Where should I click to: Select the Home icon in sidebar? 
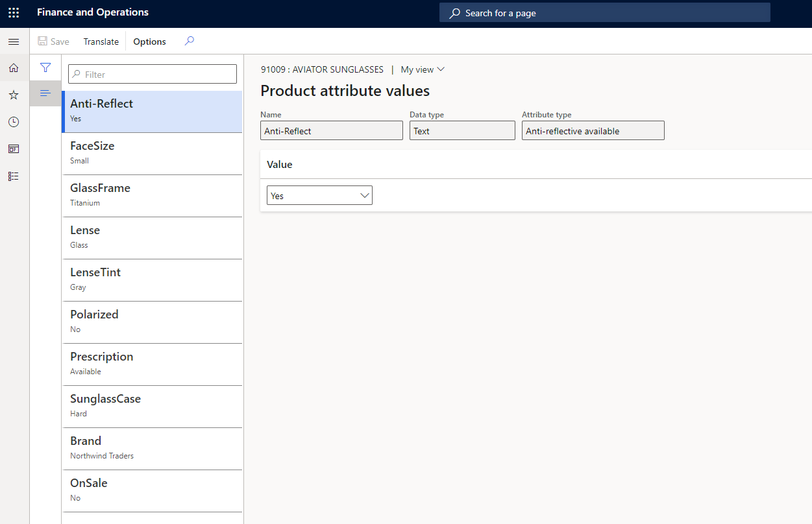pyautogui.click(x=13, y=67)
